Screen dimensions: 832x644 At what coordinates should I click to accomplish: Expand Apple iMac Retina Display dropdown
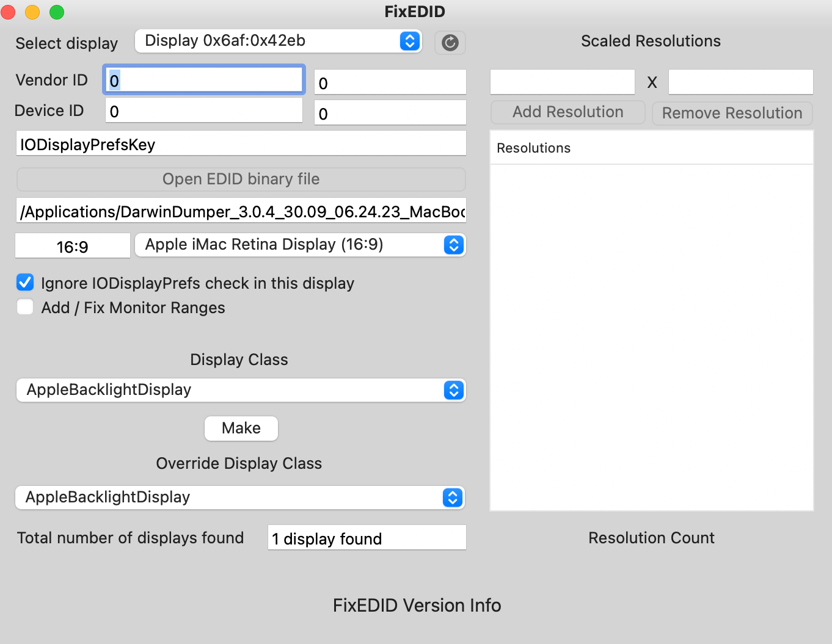[x=301, y=245]
